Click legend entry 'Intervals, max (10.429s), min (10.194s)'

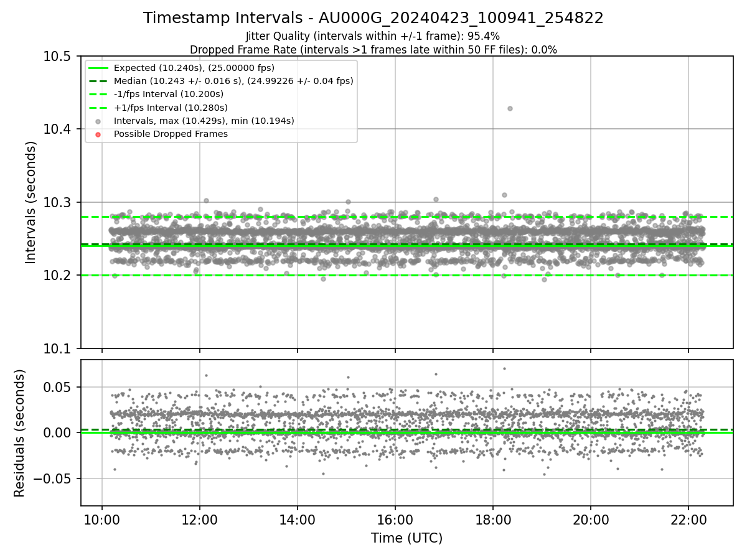[204, 121]
